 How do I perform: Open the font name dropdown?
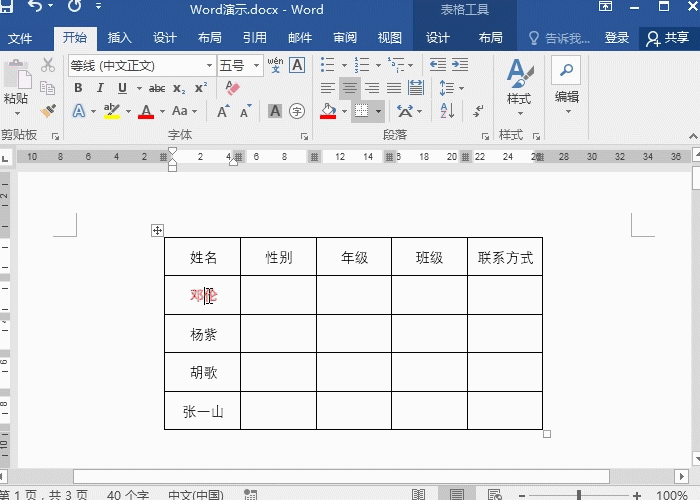209,66
